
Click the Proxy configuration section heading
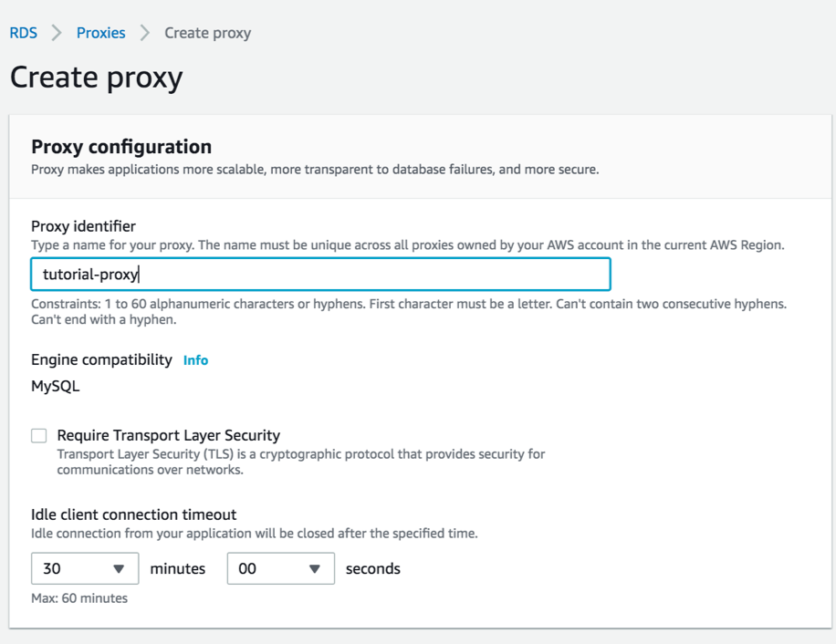(x=121, y=147)
